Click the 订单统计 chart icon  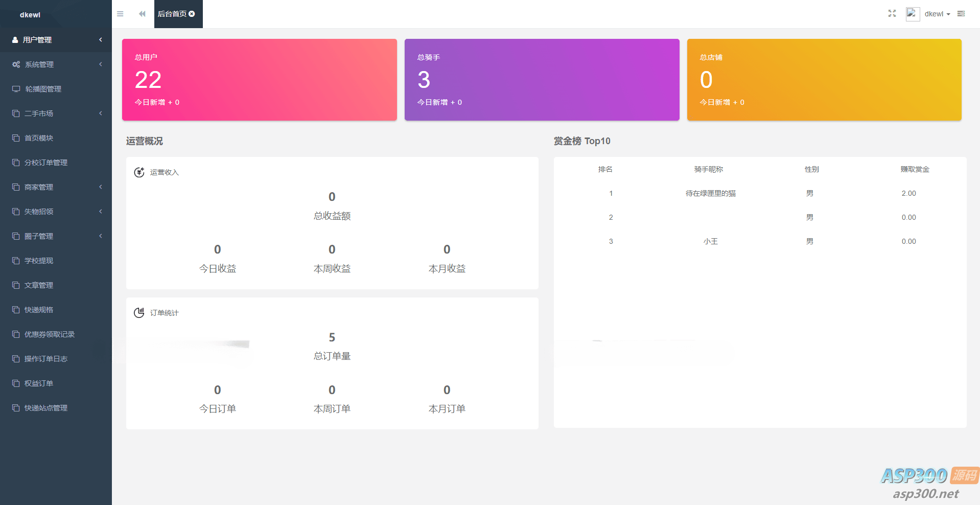(x=139, y=313)
